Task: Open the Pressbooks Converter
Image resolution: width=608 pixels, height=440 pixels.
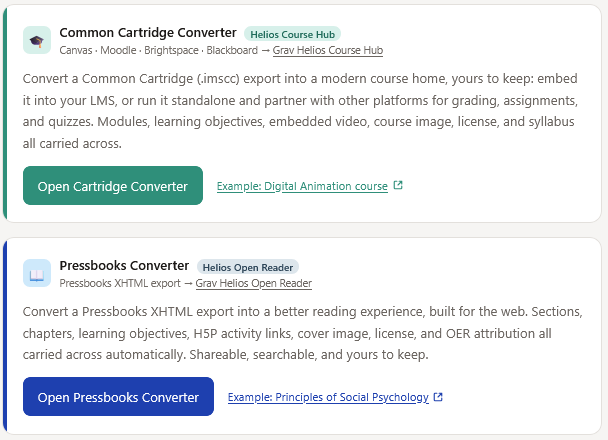Action: (118, 397)
